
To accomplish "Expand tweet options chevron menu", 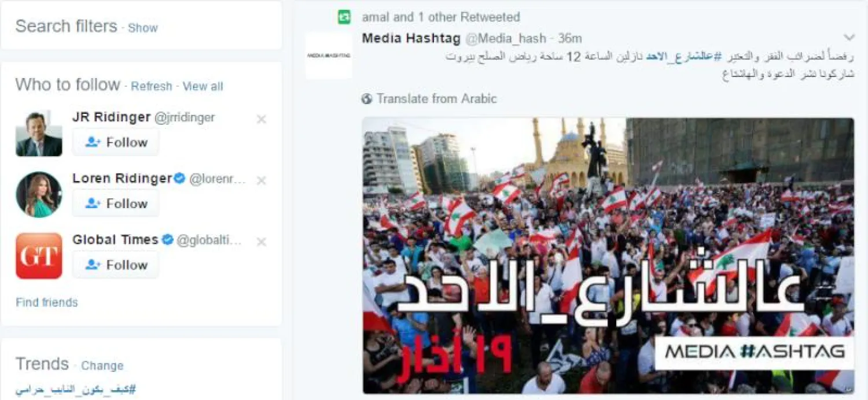I will point(849,38).
